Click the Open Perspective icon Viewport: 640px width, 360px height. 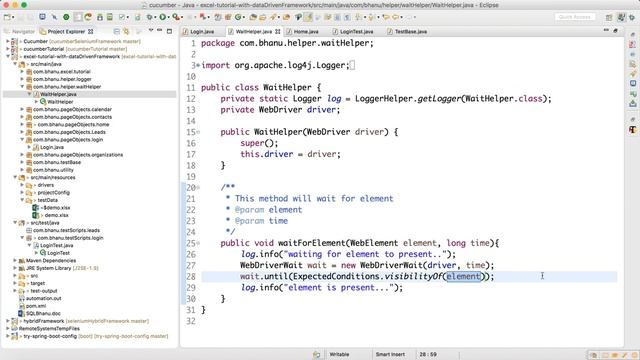pos(609,18)
